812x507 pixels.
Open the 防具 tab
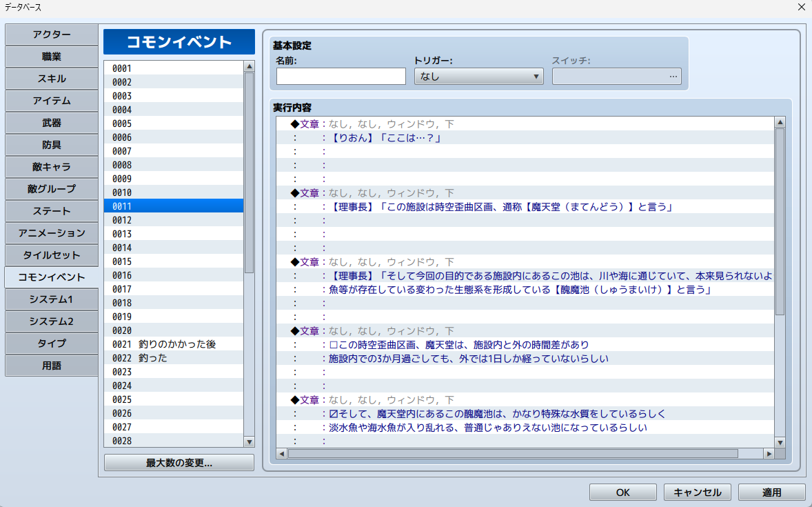click(51, 145)
